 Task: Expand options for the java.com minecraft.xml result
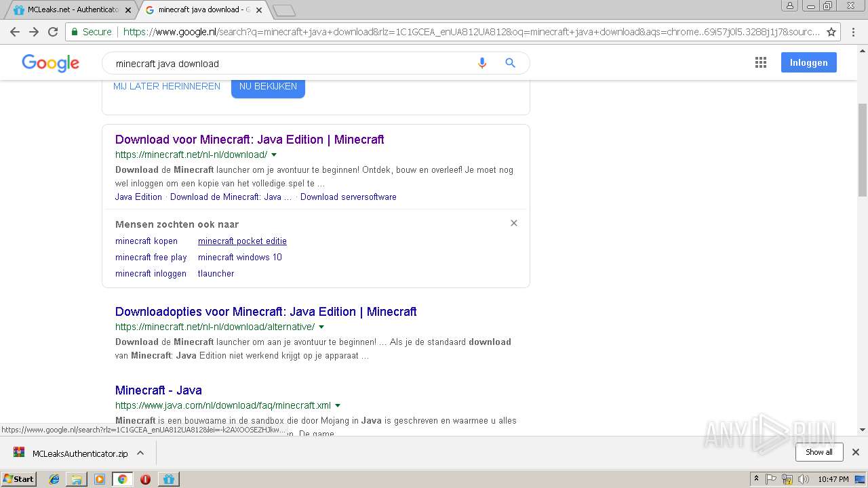[x=338, y=406]
